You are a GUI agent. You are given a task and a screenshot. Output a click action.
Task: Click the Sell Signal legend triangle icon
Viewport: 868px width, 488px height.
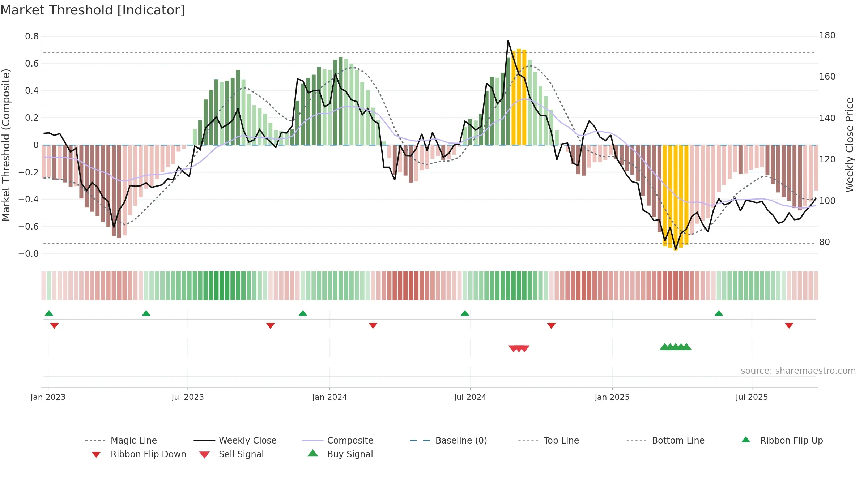204,455
